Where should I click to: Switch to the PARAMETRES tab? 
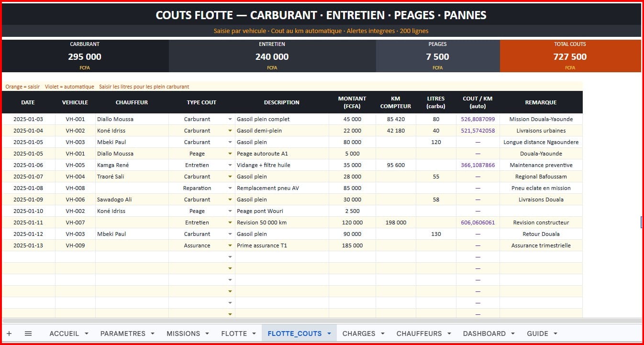pos(122,334)
